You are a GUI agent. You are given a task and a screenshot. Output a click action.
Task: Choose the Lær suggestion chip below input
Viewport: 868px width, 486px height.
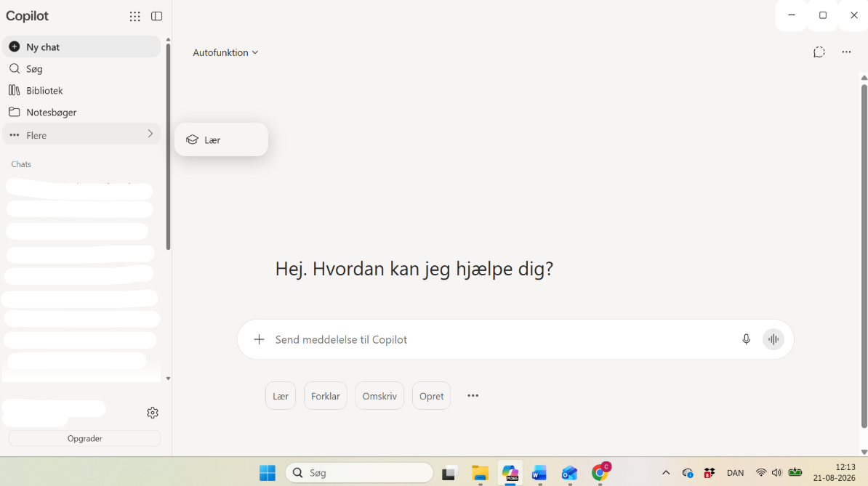click(x=281, y=396)
